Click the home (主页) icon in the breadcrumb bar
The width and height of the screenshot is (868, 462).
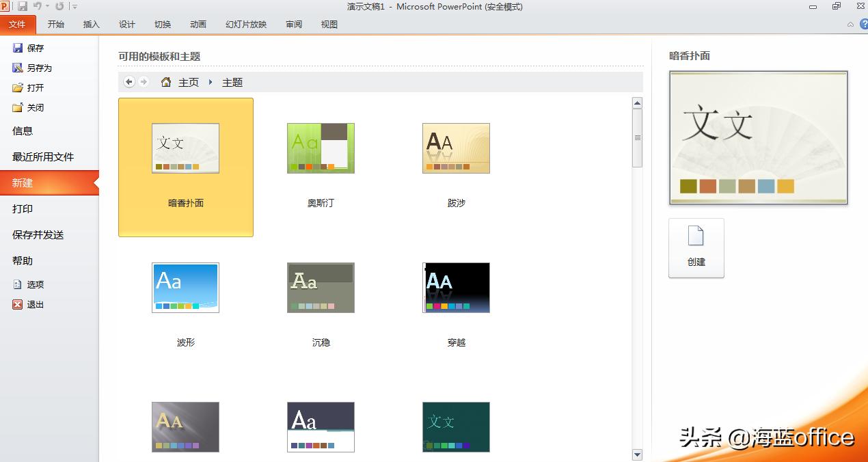click(x=165, y=81)
